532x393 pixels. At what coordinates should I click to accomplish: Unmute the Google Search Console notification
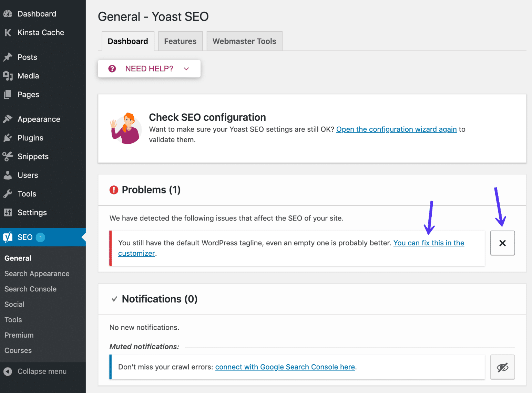(502, 367)
